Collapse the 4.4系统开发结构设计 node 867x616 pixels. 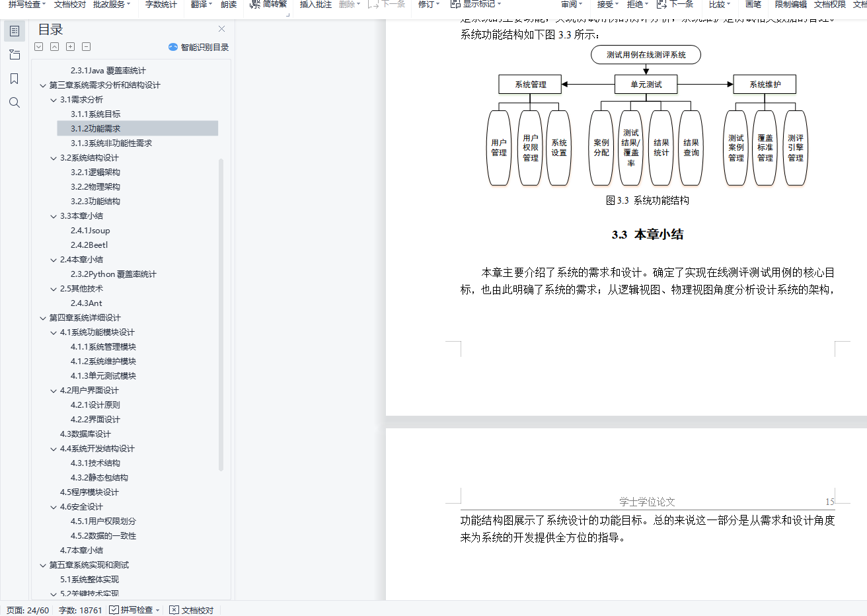point(54,449)
